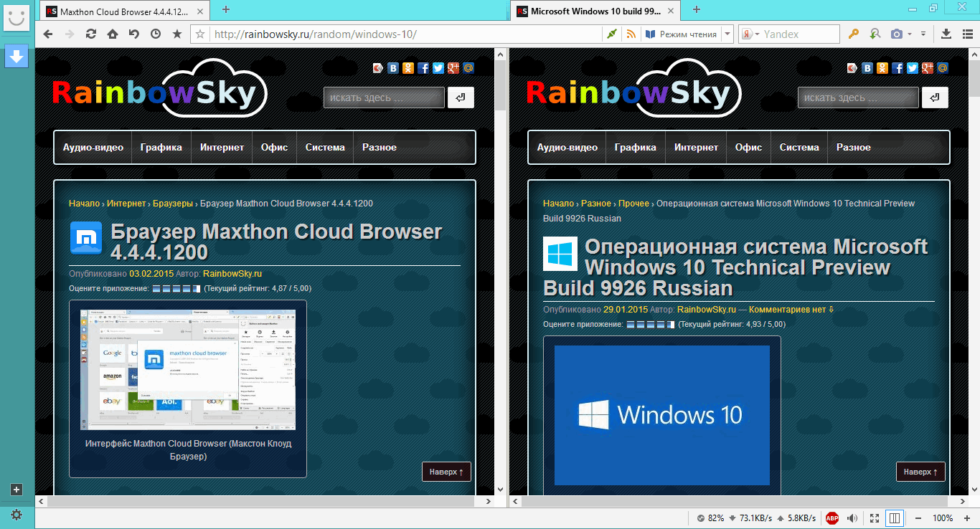Viewport: 980px width, 529px height.
Task: Switch to Maxthon Cloud Browser tab
Action: [x=124, y=11]
